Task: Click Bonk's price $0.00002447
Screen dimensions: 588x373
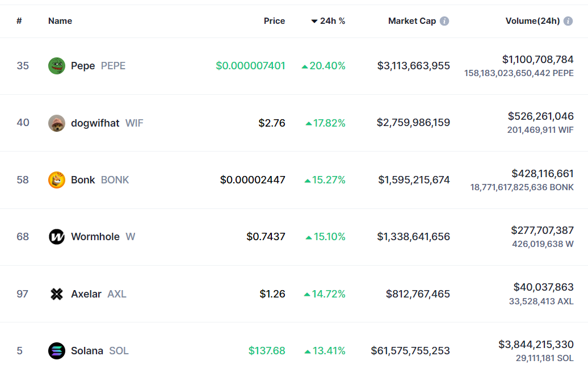Action: tap(253, 180)
